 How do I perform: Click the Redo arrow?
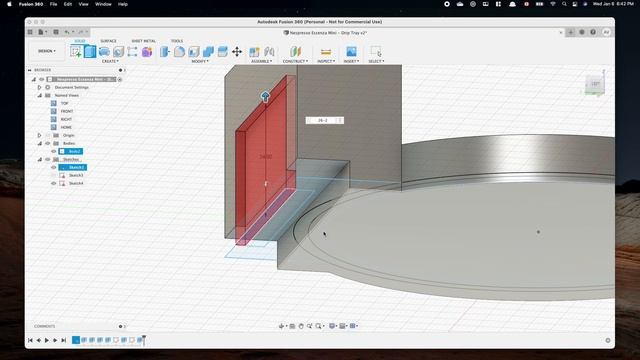pos(80,32)
